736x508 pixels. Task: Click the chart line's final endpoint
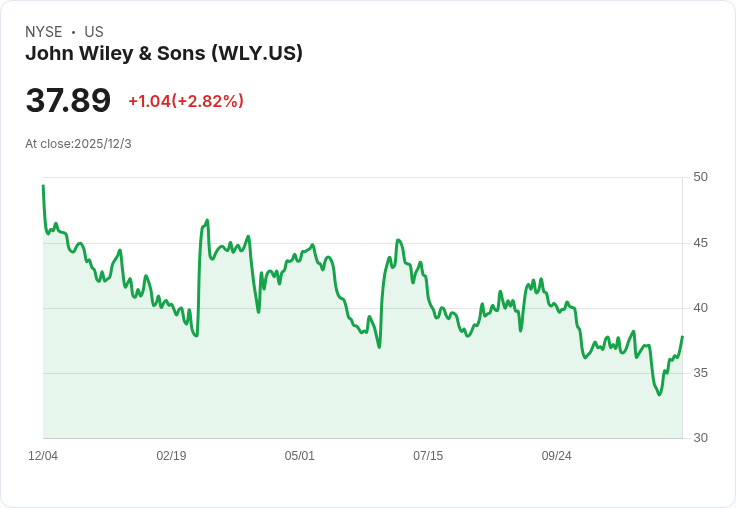pos(682,337)
